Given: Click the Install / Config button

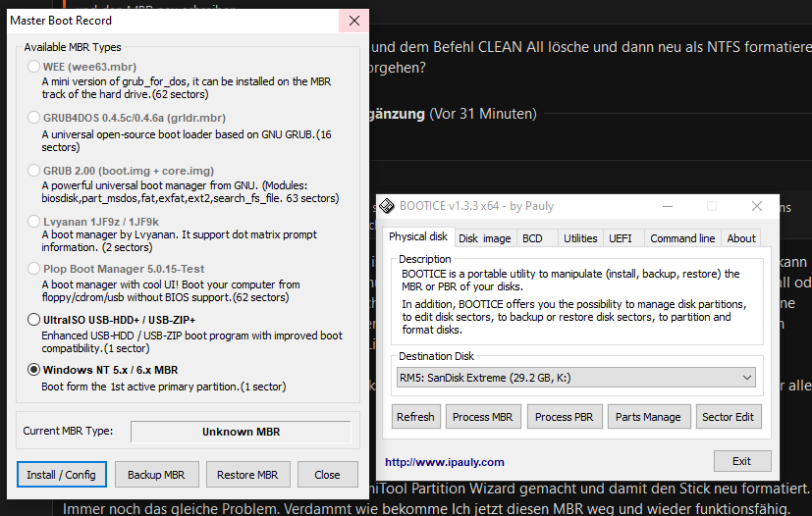Looking at the screenshot, I should [62, 475].
